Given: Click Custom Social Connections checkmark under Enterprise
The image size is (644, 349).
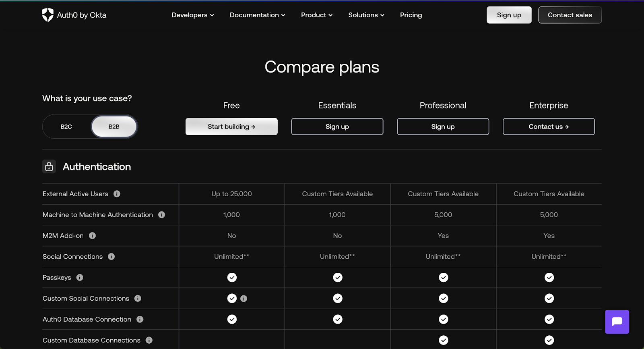Looking at the screenshot, I should click(x=549, y=299).
